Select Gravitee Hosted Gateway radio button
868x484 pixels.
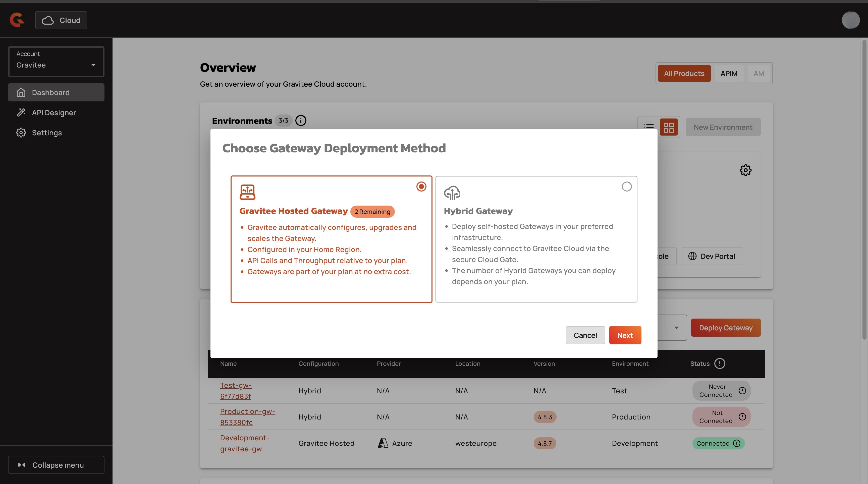(421, 187)
